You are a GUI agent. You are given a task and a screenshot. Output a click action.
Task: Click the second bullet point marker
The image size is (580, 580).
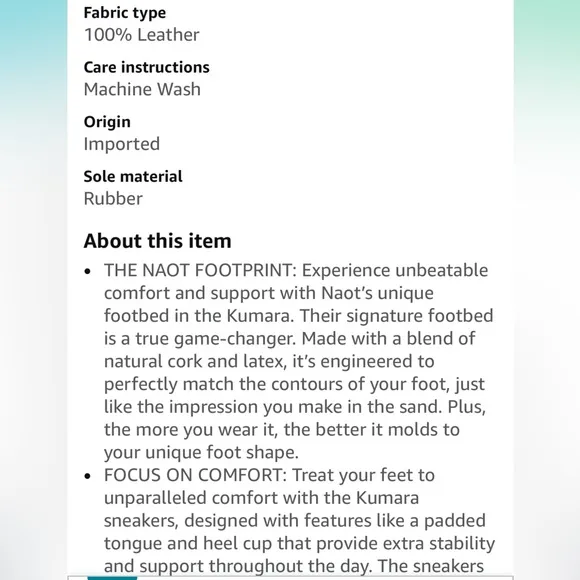click(87, 476)
